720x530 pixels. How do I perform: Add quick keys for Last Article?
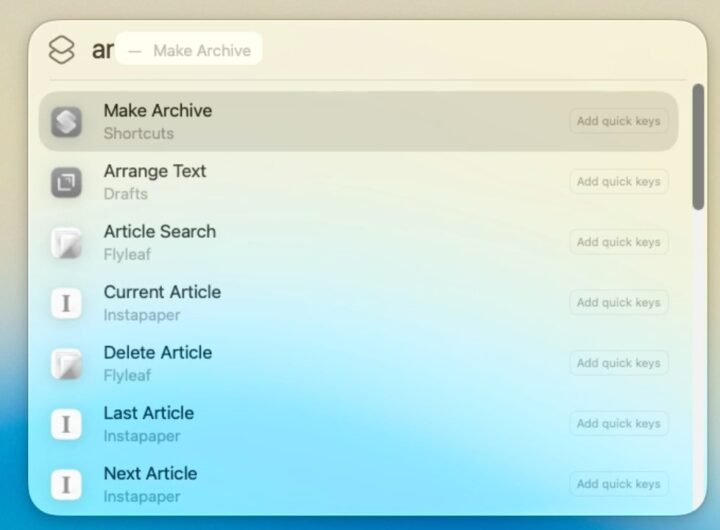point(619,423)
